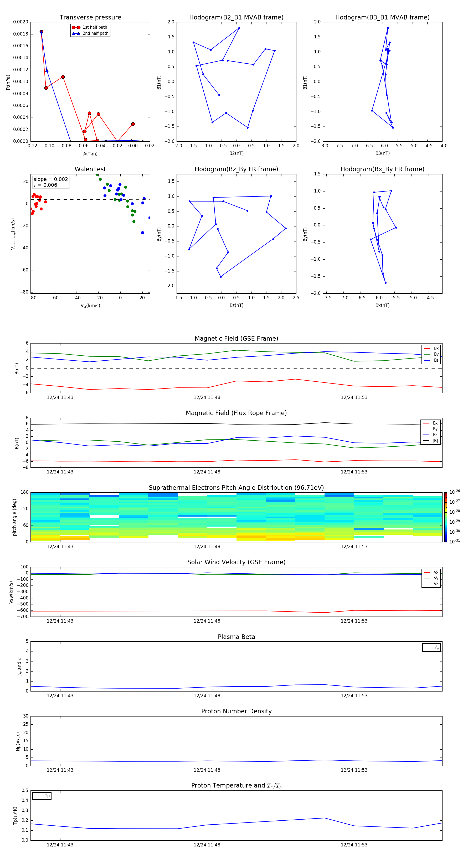473x868 pixels.
Task: Select Vz legend entry in Solar Wind plot
Action: tap(431, 584)
